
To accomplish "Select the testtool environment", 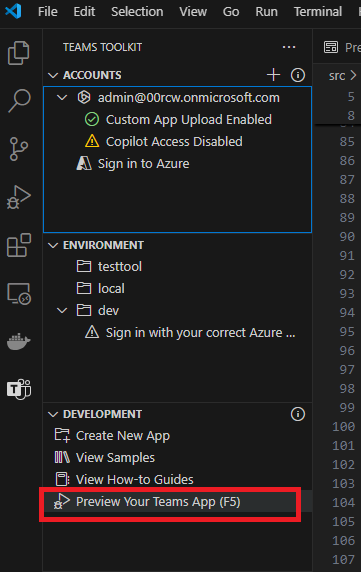I will click(x=120, y=267).
